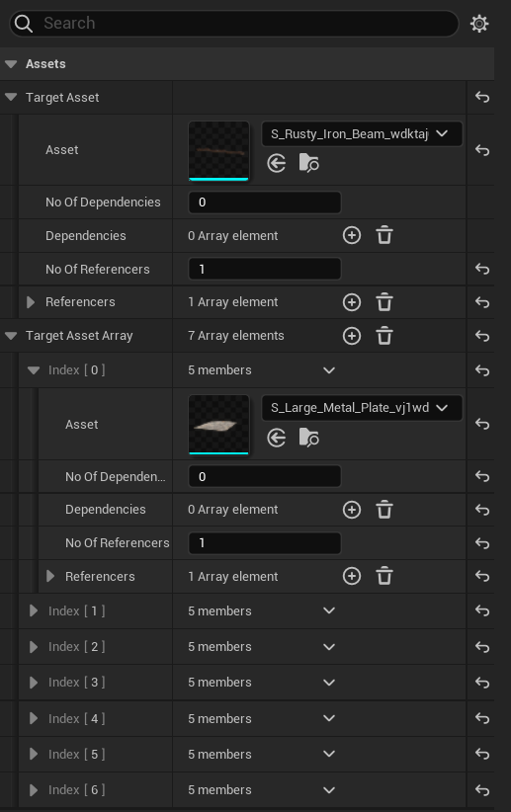Edit Target Asset No Of Referencers field
Image resolution: width=511 pixels, height=812 pixels.
265,269
